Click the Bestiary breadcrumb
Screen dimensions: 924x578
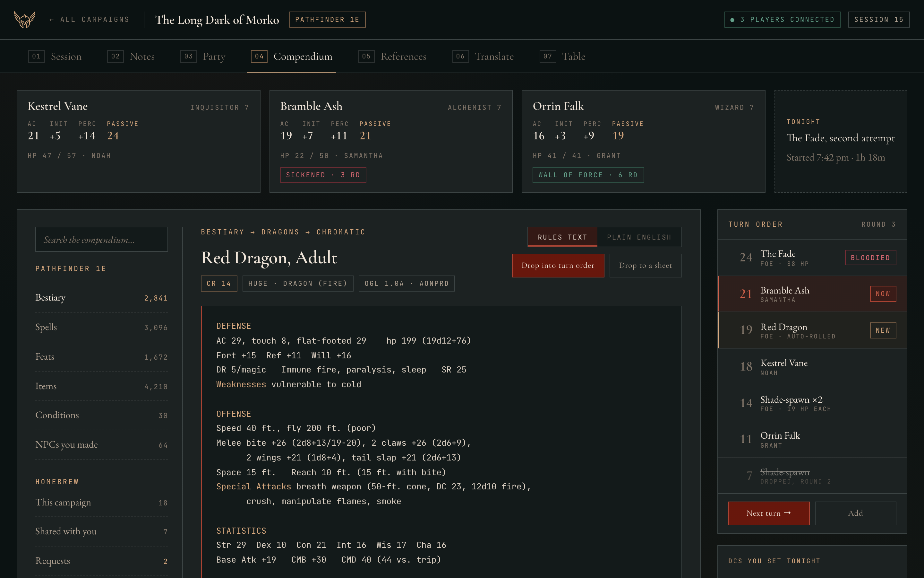coord(222,232)
